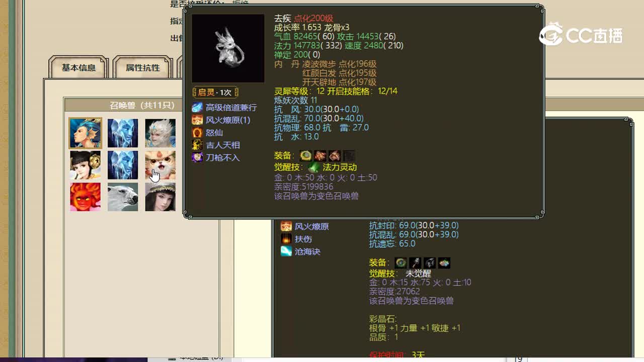Select the girl with golden hairpiece portrait
Image resolution: width=644 pixels, height=362 pixels.
(86, 165)
